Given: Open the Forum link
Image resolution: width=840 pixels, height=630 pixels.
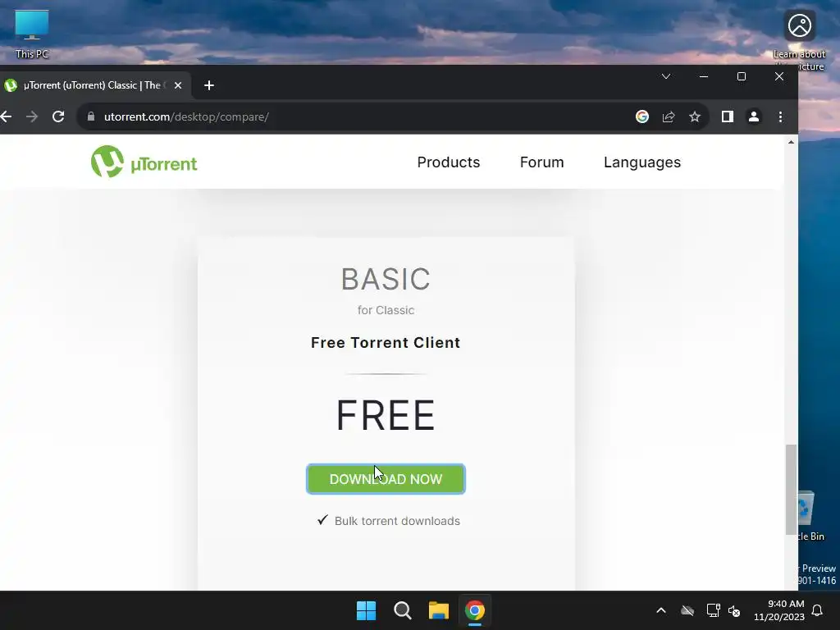Looking at the screenshot, I should click(541, 162).
